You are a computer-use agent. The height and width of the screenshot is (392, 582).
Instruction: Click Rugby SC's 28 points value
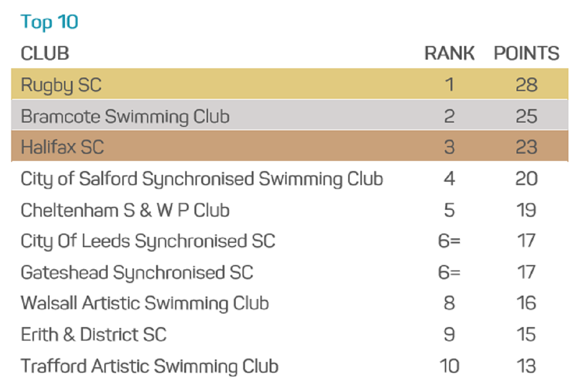[x=527, y=85]
